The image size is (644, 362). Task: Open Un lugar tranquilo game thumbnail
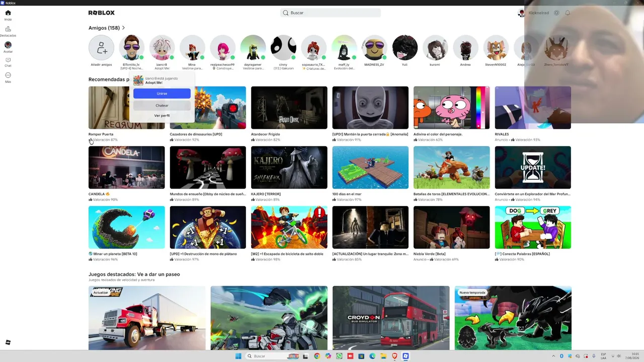click(x=370, y=227)
